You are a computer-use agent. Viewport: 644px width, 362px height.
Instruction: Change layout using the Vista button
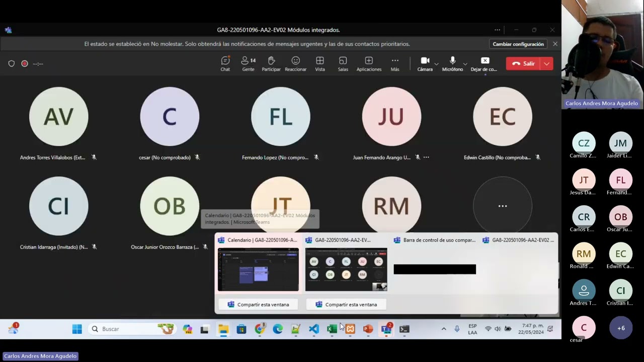click(x=320, y=64)
